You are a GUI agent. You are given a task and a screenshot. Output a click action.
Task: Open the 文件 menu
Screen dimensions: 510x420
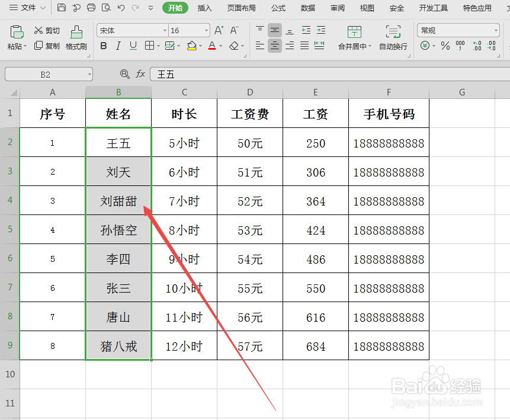(x=27, y=8)
